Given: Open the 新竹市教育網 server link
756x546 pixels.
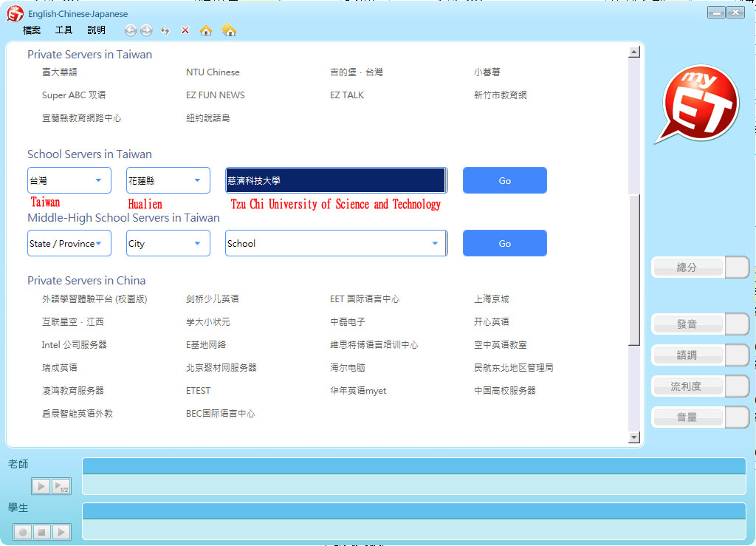Looking at the screenshot, I should point(501,95).
